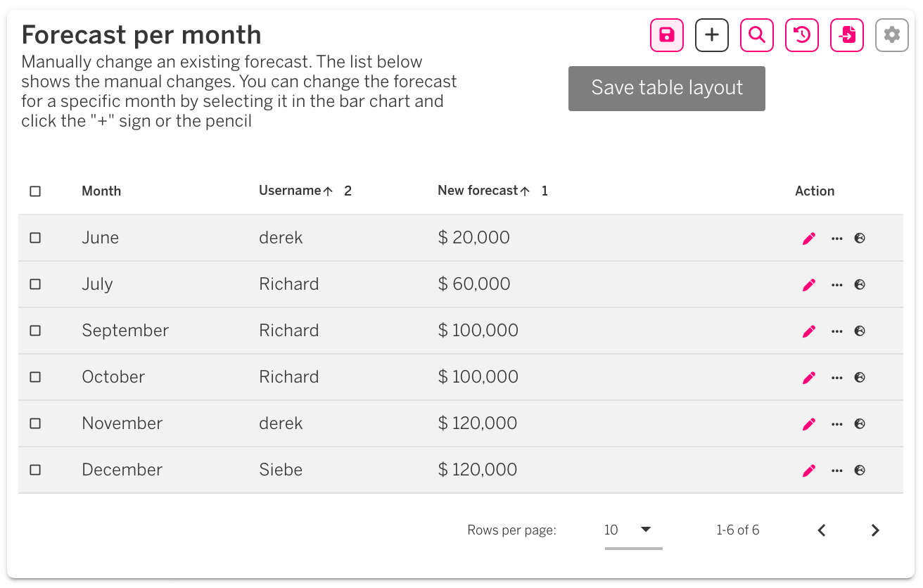Image resolution: width=923 pixels, height=588 pixels.
Task: Edit the November forecast with the pencil
Action: pos(809,424)
